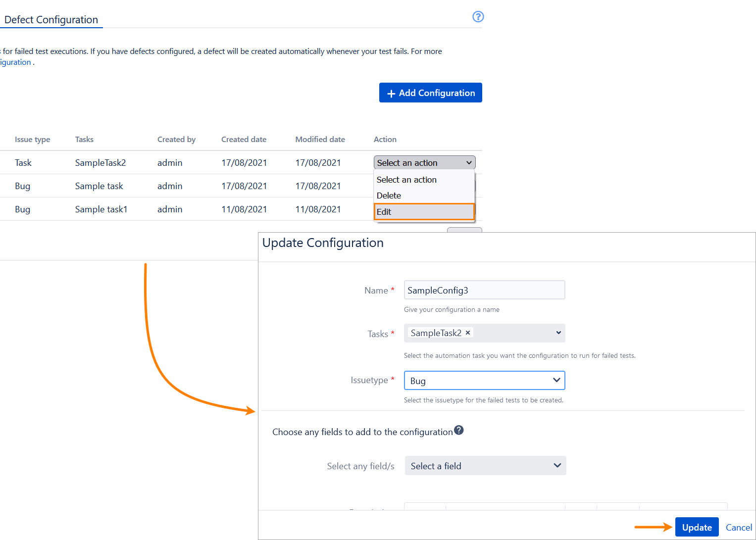Pick 'Select an action' option in list

(406, 180)
